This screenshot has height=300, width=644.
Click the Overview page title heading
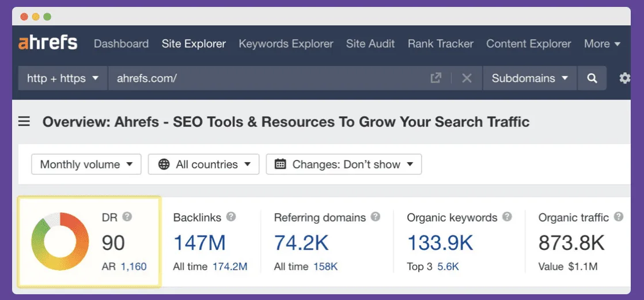tap(286, 122)
